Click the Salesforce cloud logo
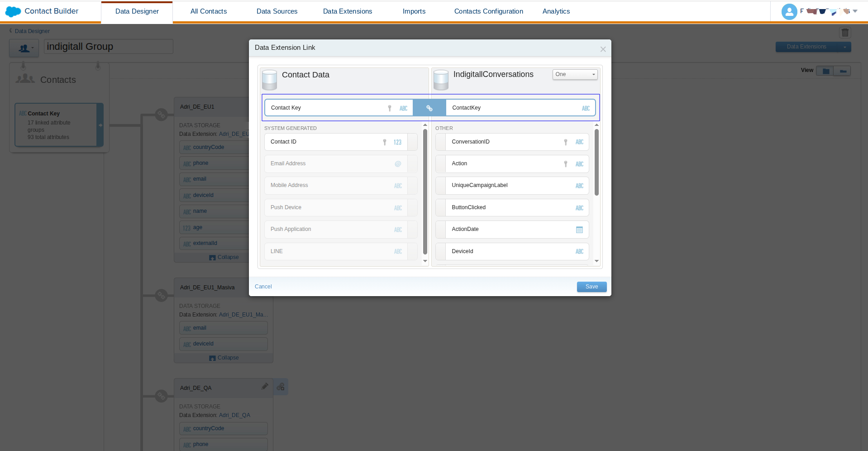Viewport: 868px width, 451px height. pyautogui.click(x=13, y=12)
